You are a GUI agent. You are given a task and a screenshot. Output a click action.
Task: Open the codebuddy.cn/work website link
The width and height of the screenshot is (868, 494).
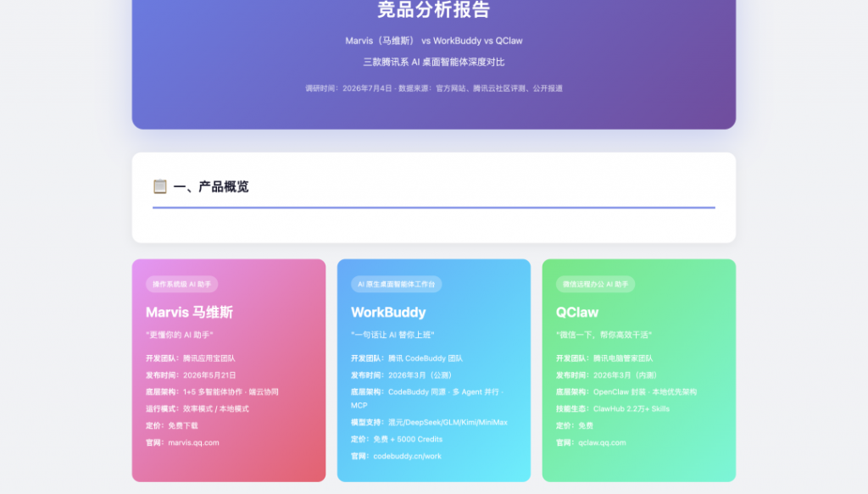pyautogui.click(x=408, y=457)
